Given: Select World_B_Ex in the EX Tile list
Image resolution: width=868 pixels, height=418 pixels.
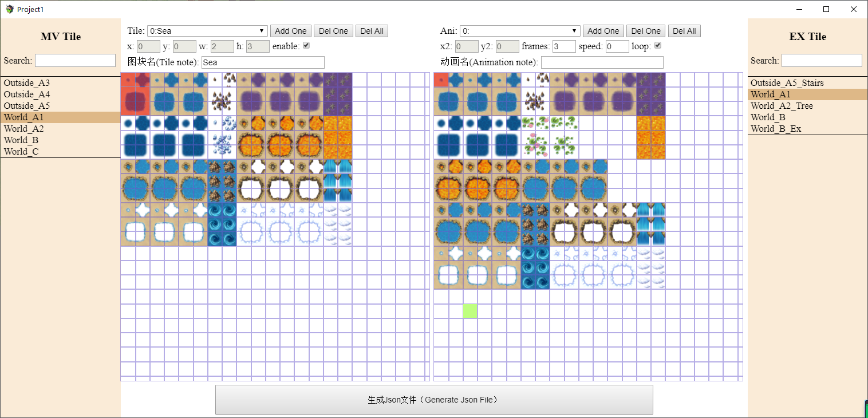Looking at the screenshot, I should [x=807, y=129].
